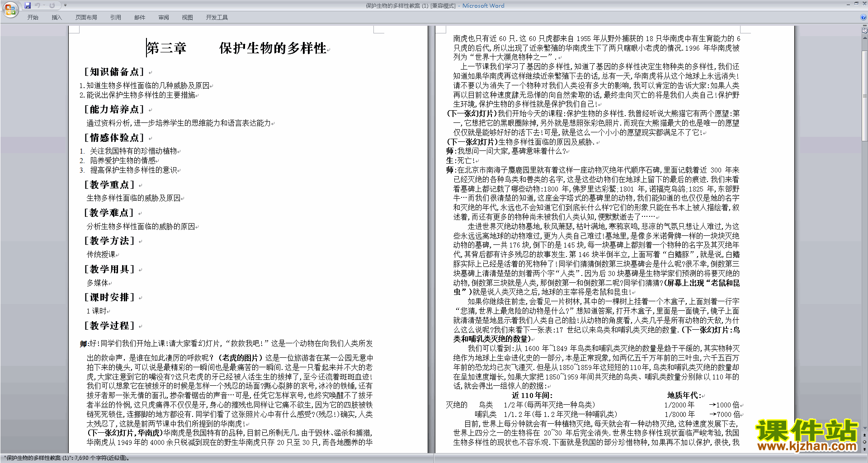Click the [知识储备点] heading

114,72
